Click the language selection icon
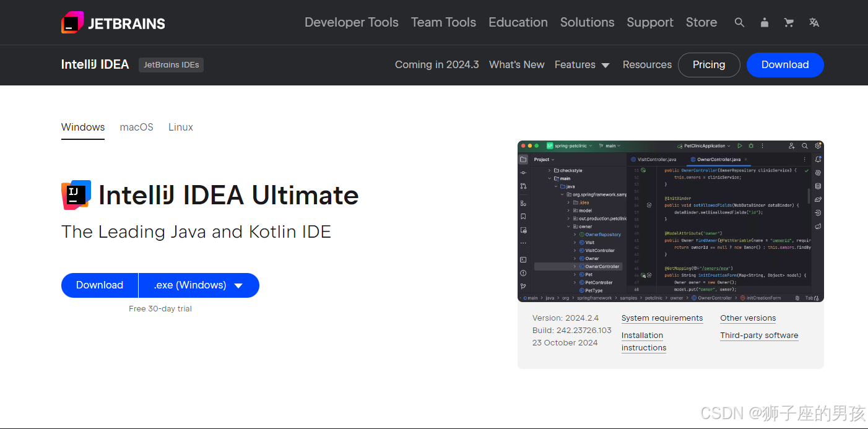 (814, 22)
